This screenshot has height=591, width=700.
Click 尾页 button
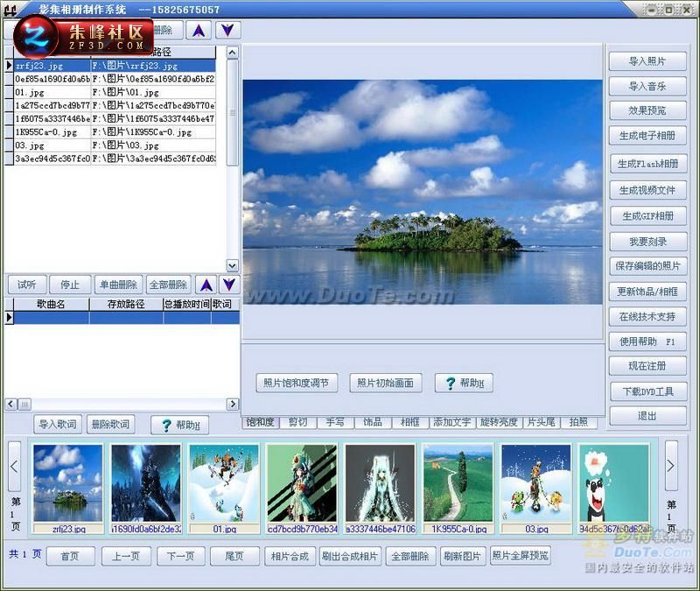click(x=234, y=557)
